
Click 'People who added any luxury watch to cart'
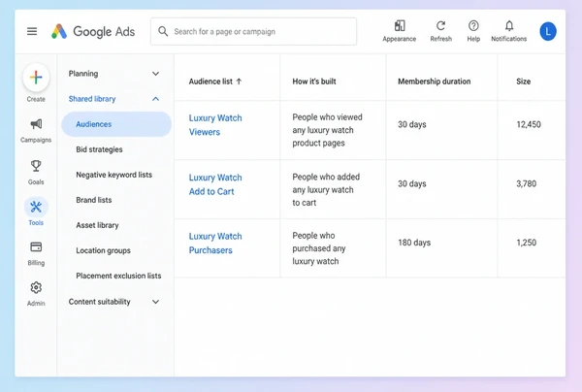coord(326,189)
